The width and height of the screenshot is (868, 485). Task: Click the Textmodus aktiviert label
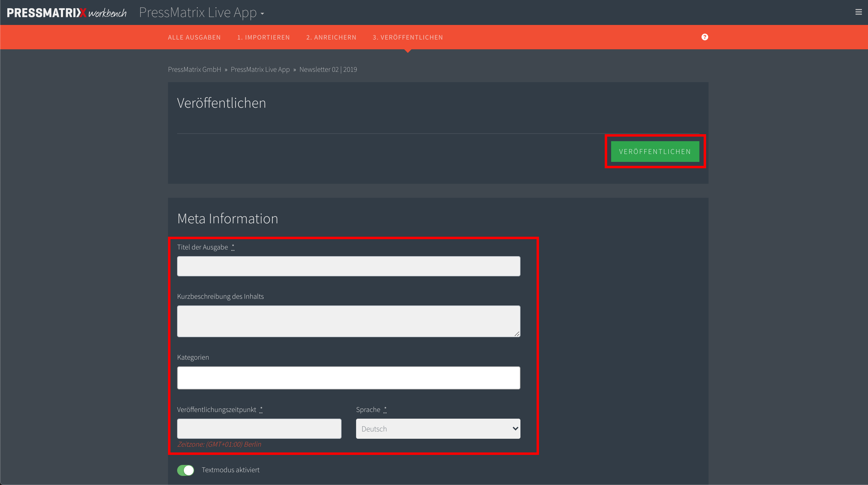click(x=230, y=470)
